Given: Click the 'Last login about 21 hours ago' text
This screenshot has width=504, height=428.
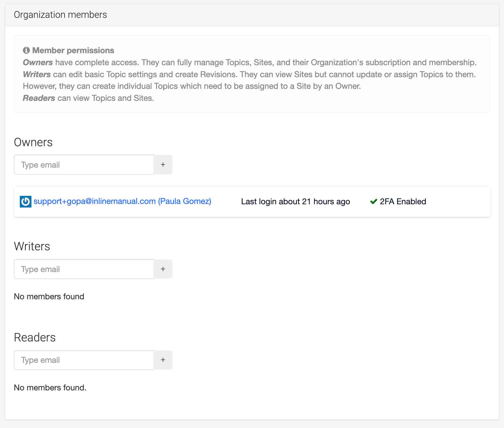Looking at the screenshot, I should pos(295,201).
